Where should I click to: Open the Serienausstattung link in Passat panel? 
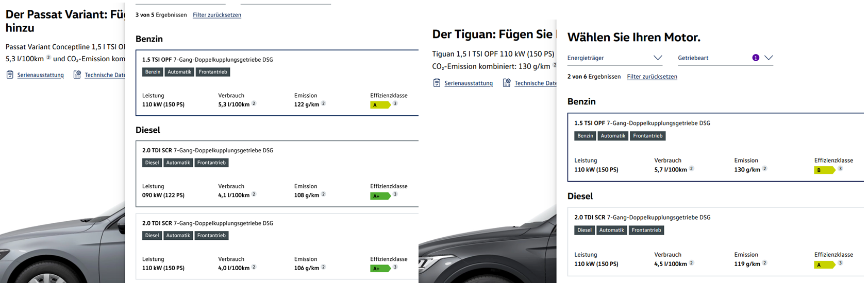coord(41,75)
